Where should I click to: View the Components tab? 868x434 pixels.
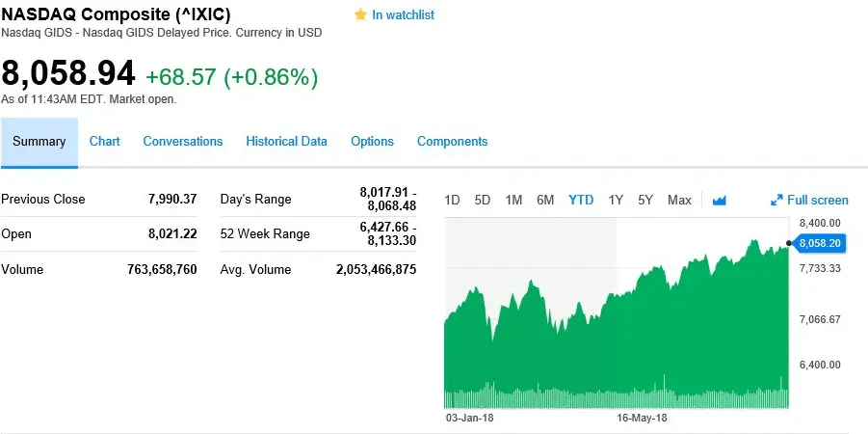[452, 142]
